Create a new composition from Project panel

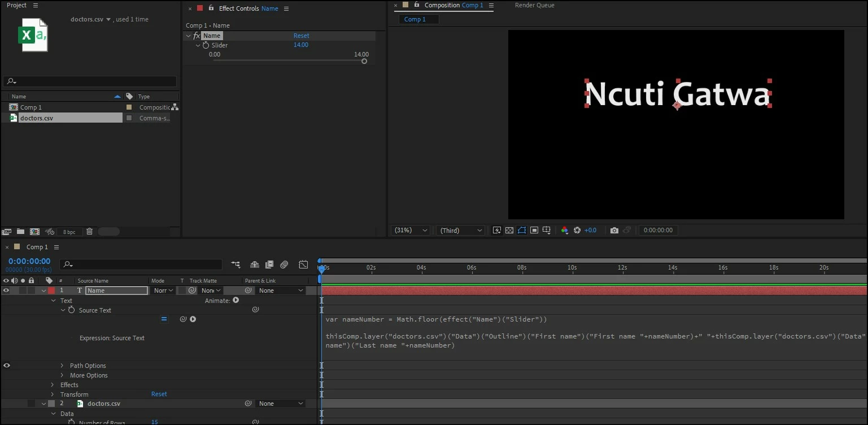coord(34,231)
